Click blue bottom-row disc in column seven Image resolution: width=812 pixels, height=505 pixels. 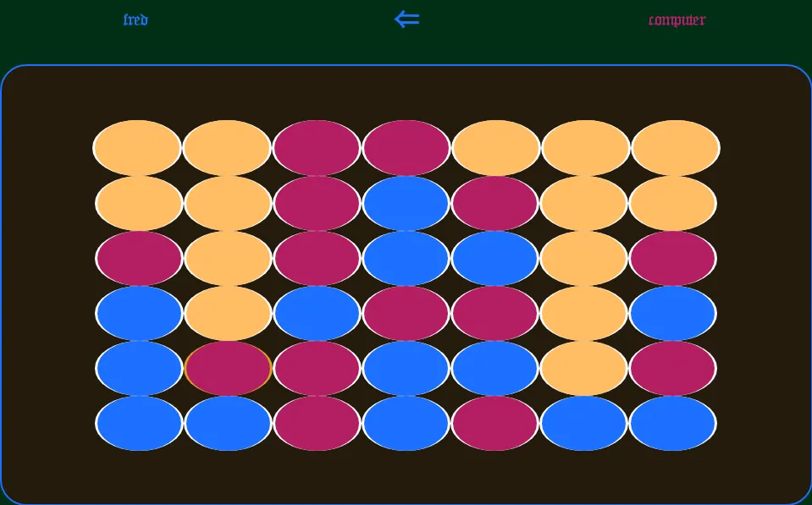[672, 423]
